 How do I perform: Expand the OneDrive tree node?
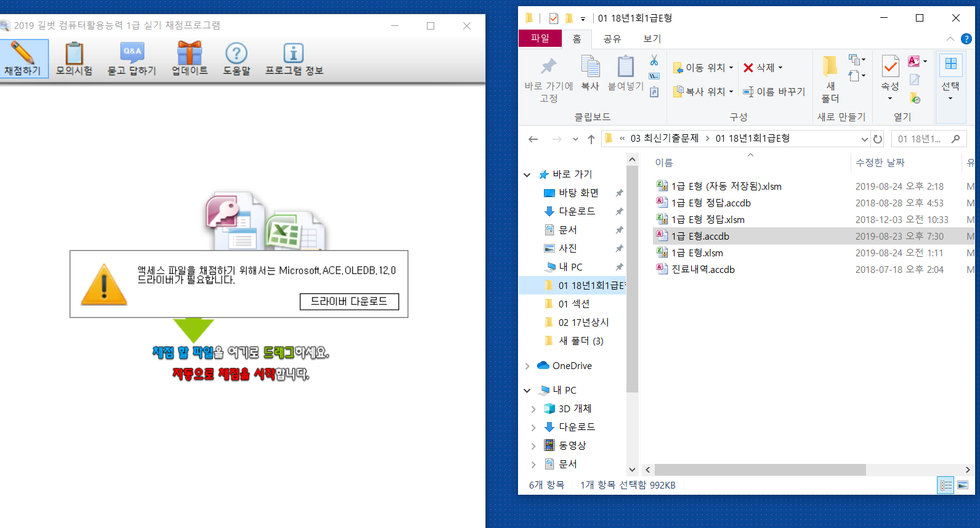[527, 366]
